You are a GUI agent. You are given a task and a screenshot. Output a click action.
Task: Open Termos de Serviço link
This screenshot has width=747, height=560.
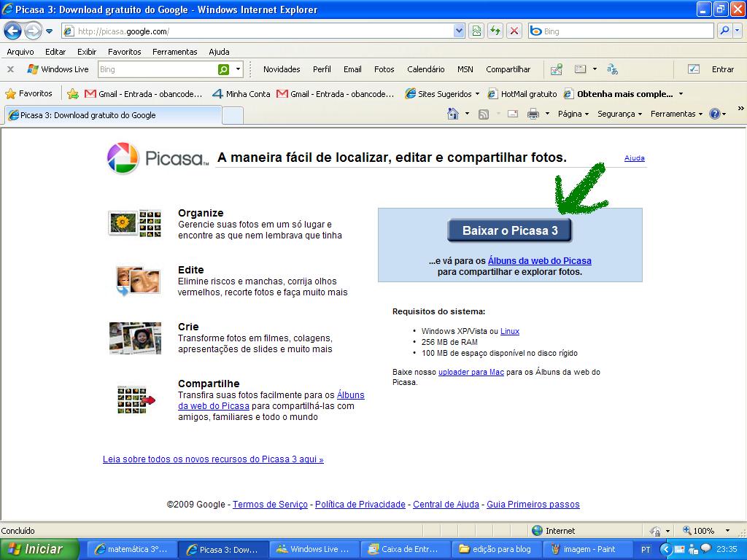coord(270,505)
